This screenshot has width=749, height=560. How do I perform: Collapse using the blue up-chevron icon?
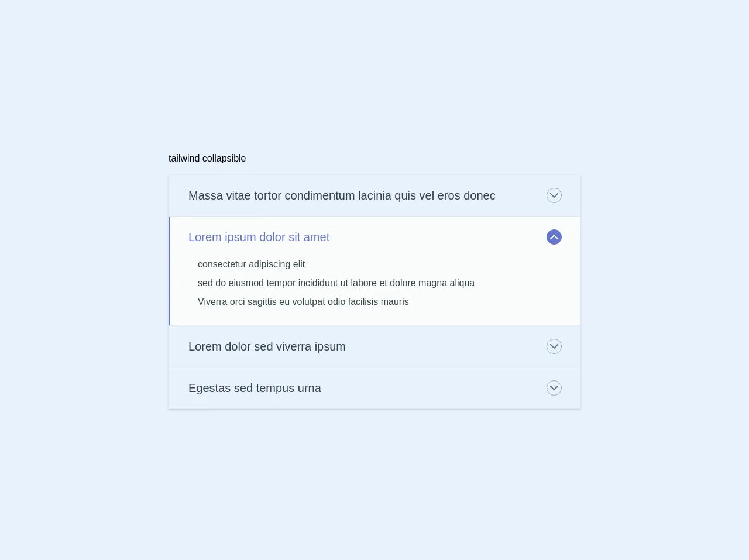[x=554, y=237]
